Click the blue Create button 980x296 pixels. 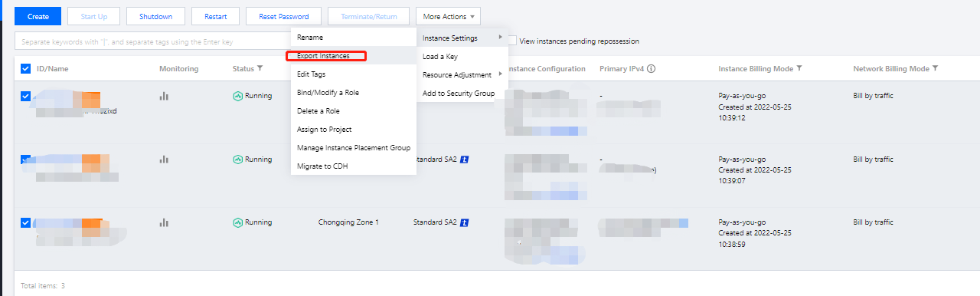click(x=38, y=16)
